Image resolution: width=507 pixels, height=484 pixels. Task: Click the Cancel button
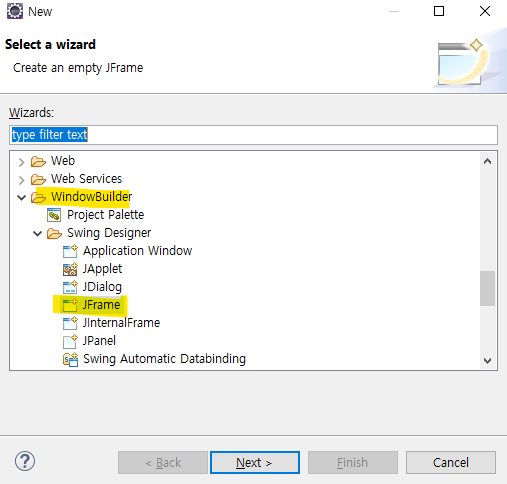click(451, 462)
